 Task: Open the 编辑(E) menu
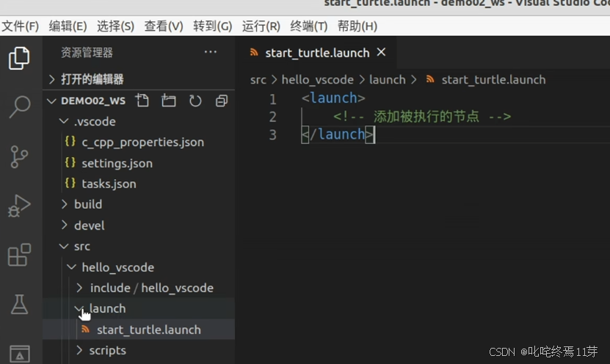pyautogui.click(x=68, y=26)
